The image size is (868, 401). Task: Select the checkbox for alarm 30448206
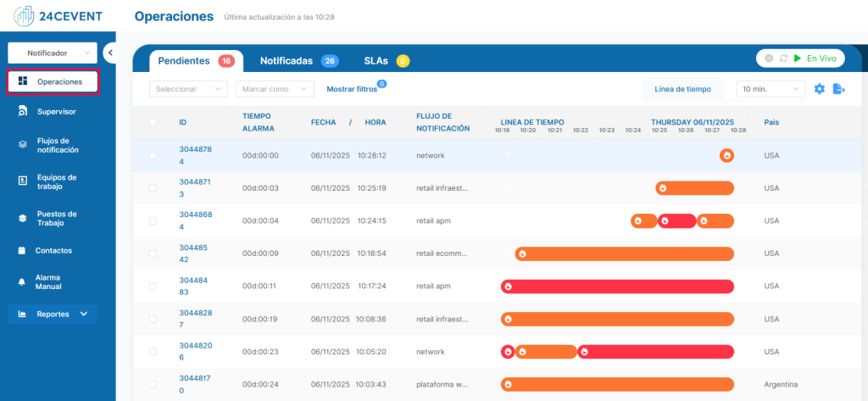pos(153,352)
